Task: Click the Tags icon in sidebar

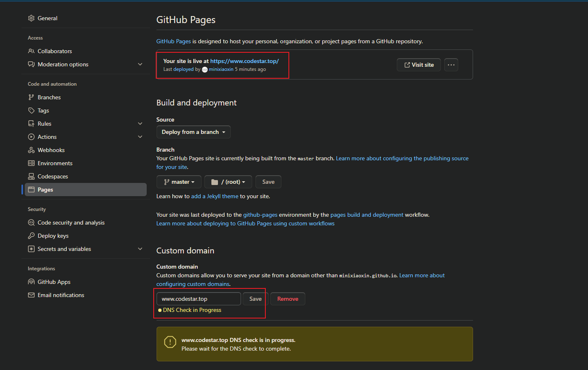Action: point(31,110)
